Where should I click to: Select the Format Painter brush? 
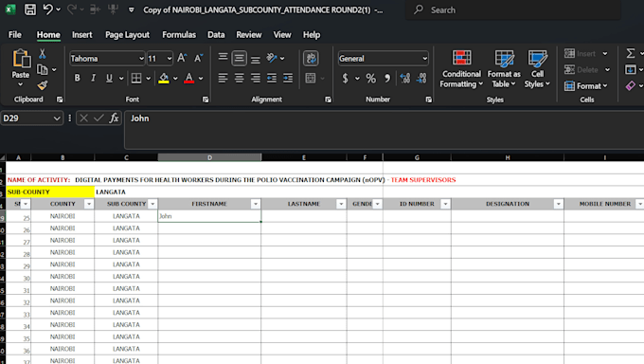coord(43,85)
